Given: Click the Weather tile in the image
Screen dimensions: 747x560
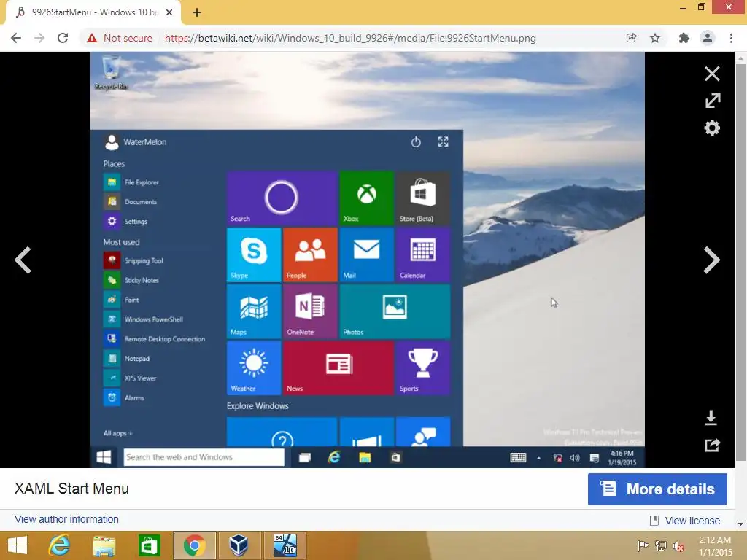Looking at the screenshot, I should point(254,367).
